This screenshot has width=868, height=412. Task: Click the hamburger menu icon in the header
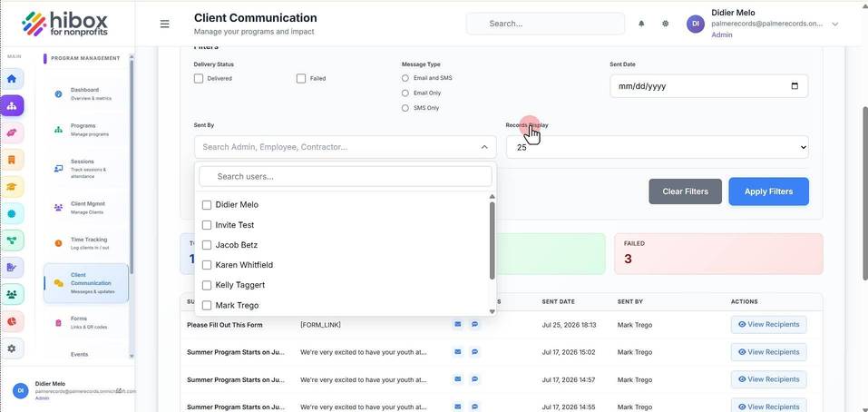coord(164,24)
